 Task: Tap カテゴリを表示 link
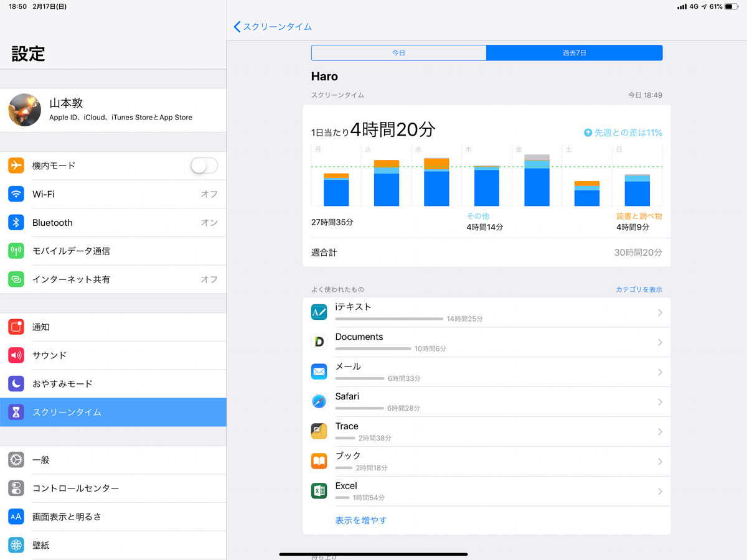click(639, 289)
